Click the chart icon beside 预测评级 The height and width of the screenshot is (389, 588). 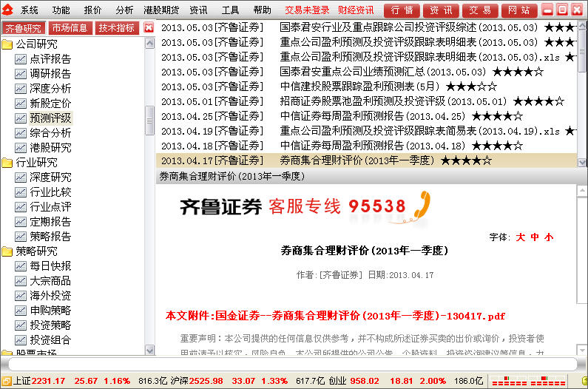(x=21, y=118)
